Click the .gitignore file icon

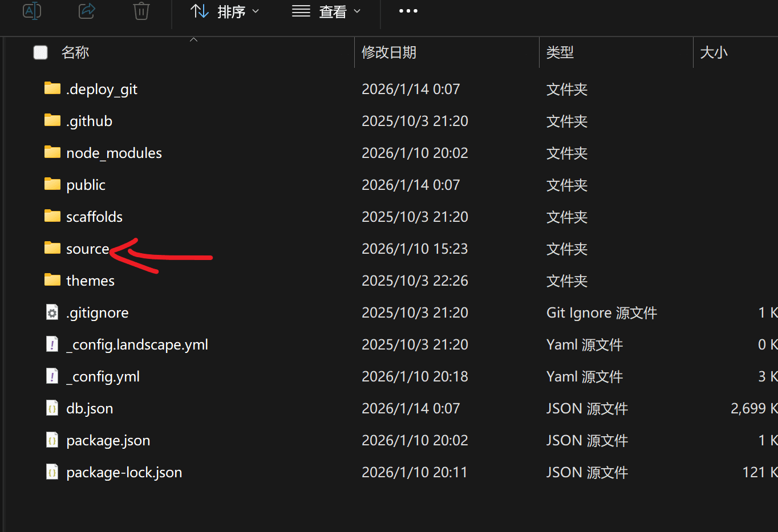coord(52,312)
